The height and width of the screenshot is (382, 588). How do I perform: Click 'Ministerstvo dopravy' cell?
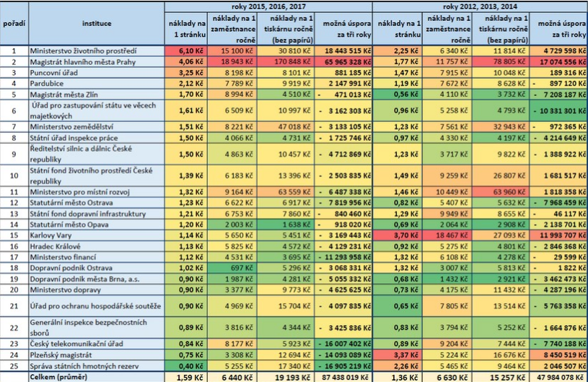pyautogui.click(x=97, y=290)
